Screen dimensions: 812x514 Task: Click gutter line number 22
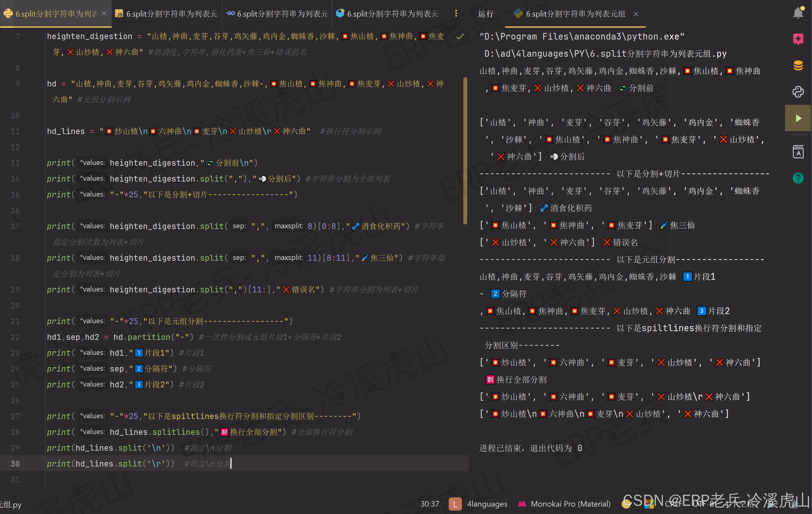tap(15, 337)
